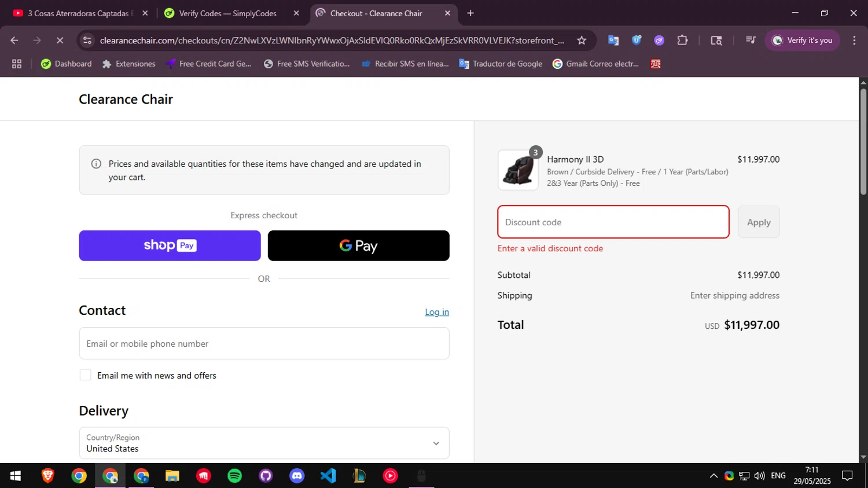This screenshot has width=868, height=488.
Task: Open the notifications center icon
Action: coord(847,476)
